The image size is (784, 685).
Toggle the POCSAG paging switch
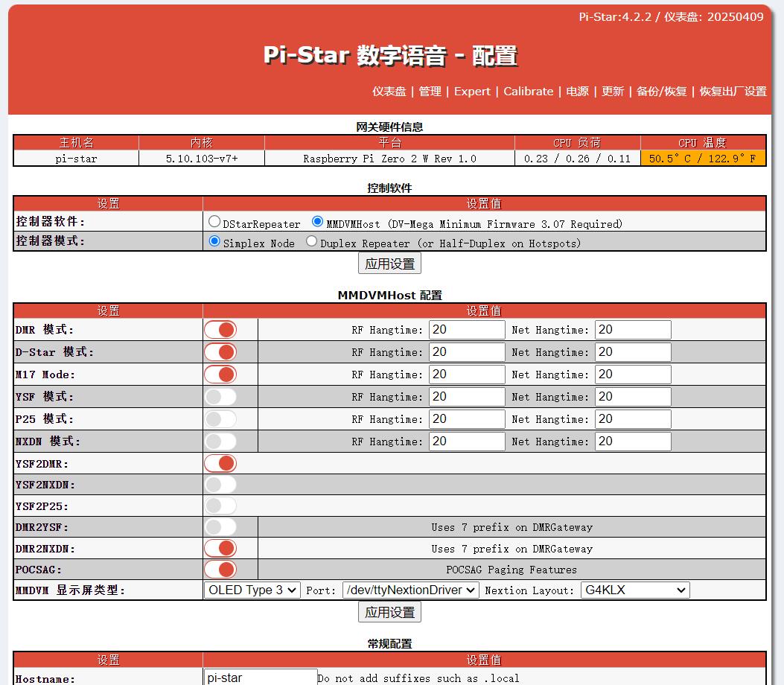click(x=220, y=570)
